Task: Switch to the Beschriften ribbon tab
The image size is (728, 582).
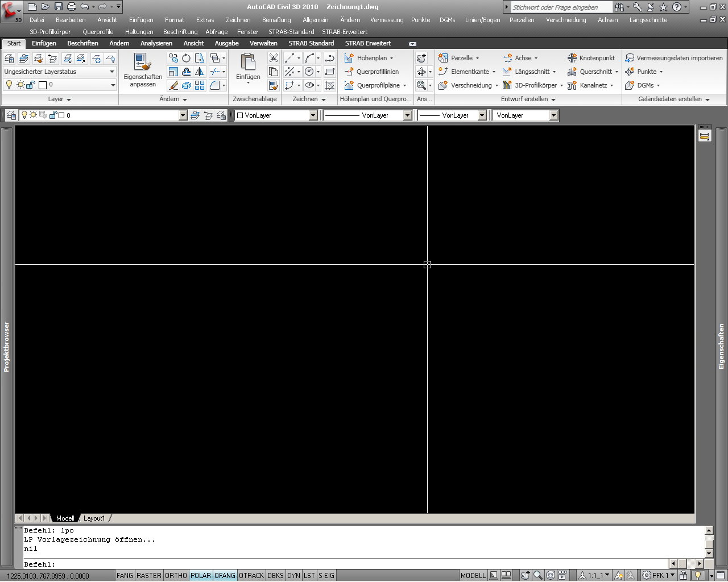Action: pos(82,43)
